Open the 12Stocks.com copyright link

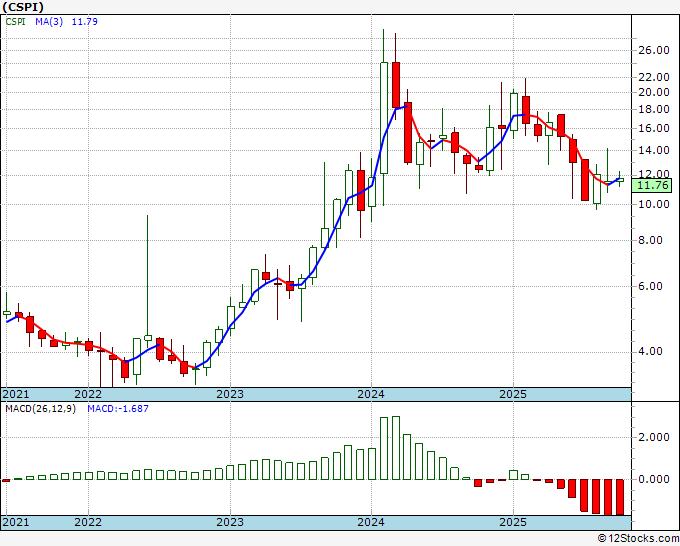coord(638,539)
